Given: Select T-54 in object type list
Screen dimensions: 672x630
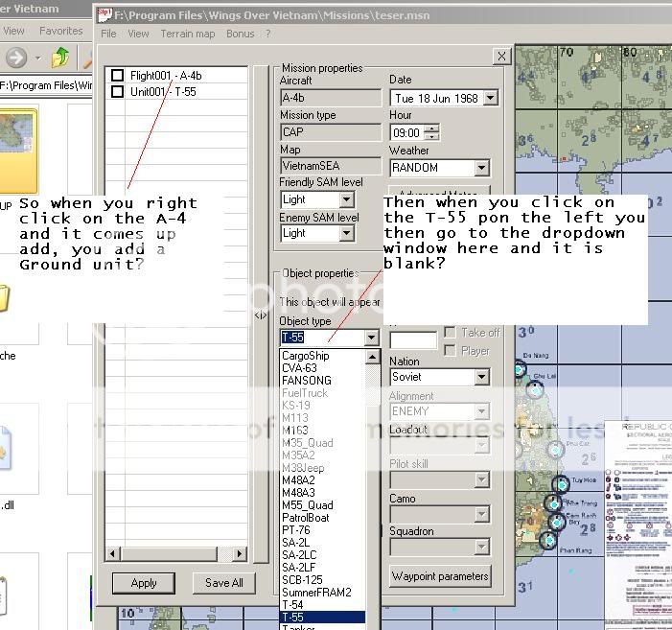Looking at the screenshot, I should pos(323,605).
